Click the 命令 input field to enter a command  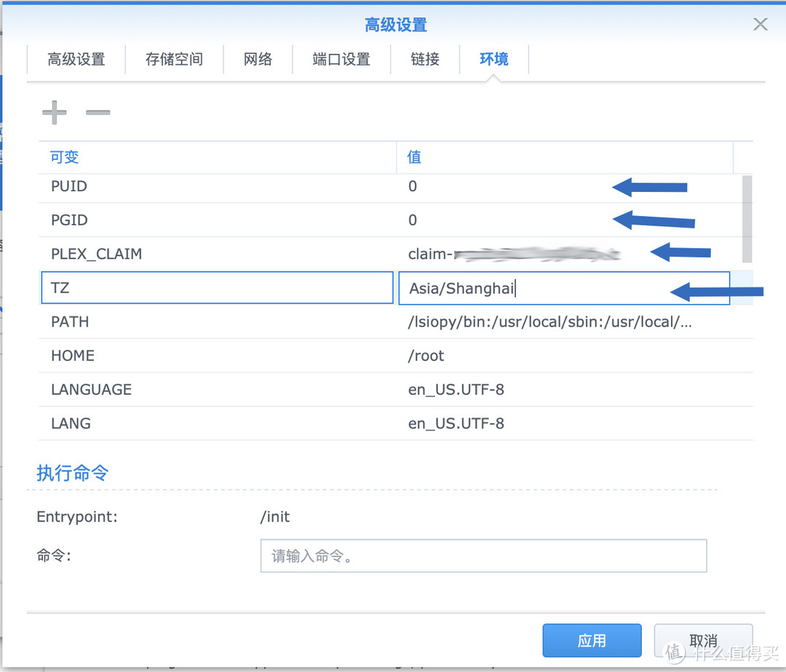pos(483,556)
